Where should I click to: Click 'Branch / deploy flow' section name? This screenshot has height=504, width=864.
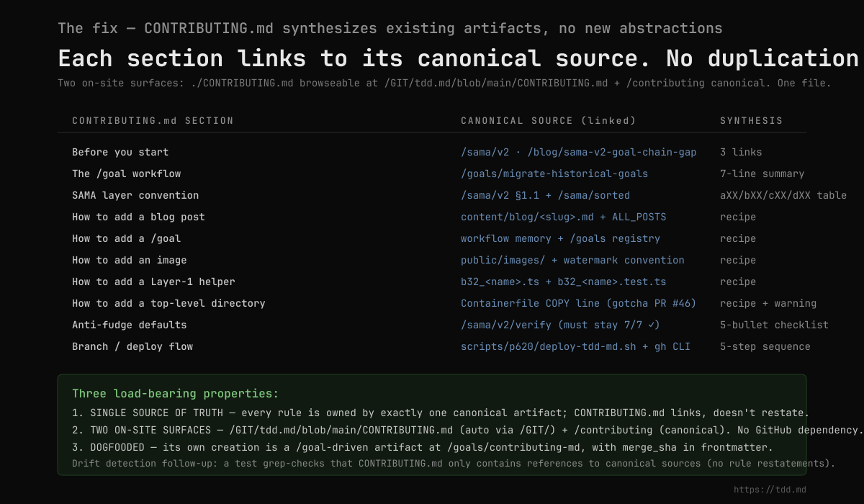[132, 346]
